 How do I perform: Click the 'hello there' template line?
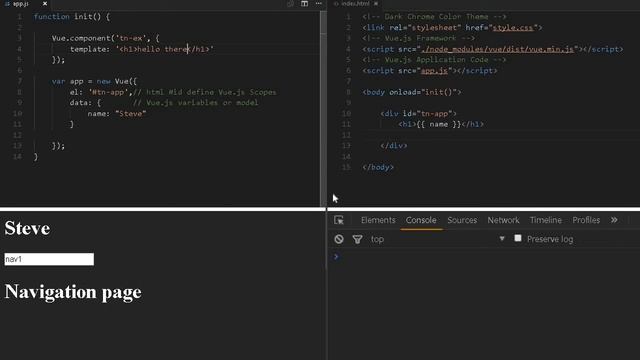(142, 49)
